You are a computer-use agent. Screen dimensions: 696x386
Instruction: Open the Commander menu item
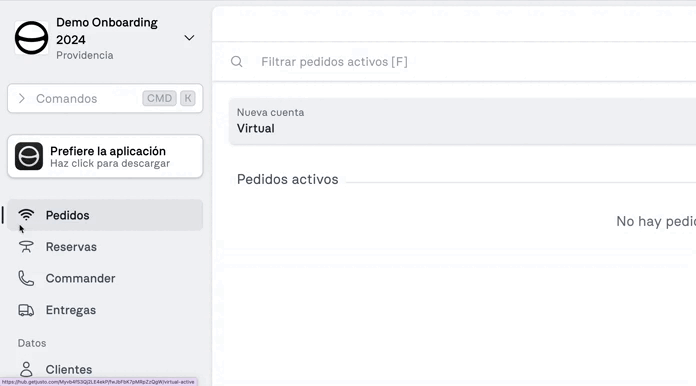pyautogui.click(x=105, y=278)
